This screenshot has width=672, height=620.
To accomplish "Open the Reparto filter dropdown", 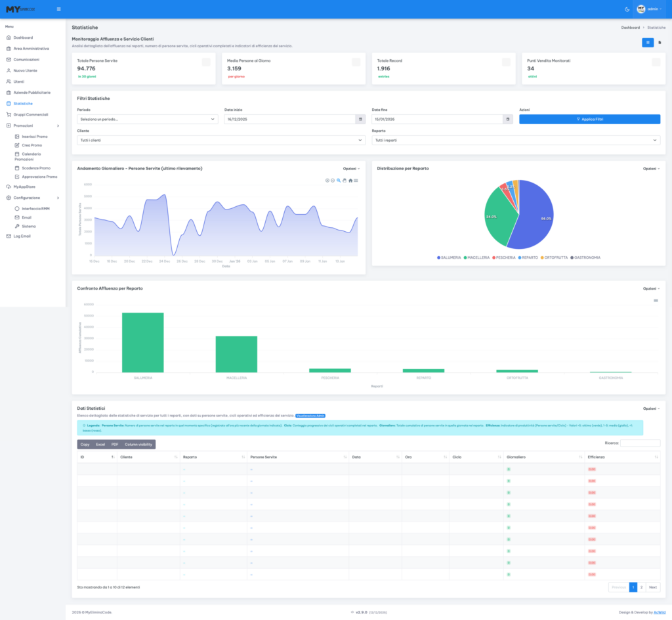I will click(x=516, y=140).
